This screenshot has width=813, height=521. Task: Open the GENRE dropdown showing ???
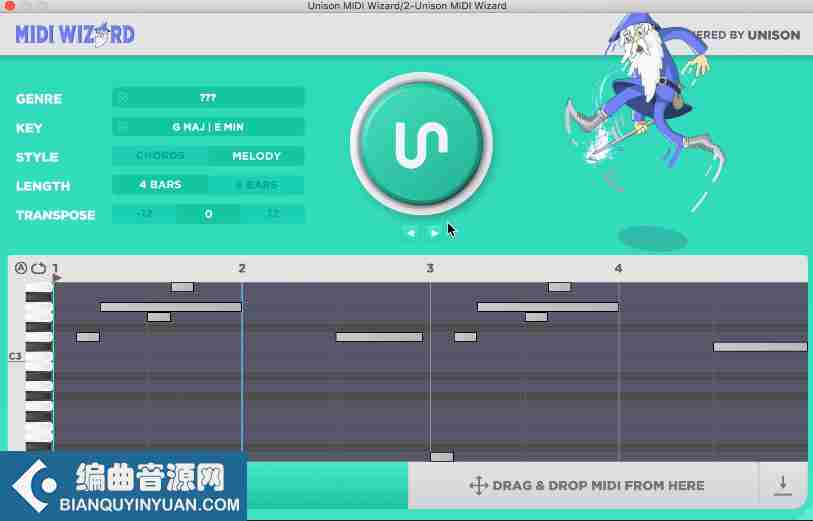(208, 97)
